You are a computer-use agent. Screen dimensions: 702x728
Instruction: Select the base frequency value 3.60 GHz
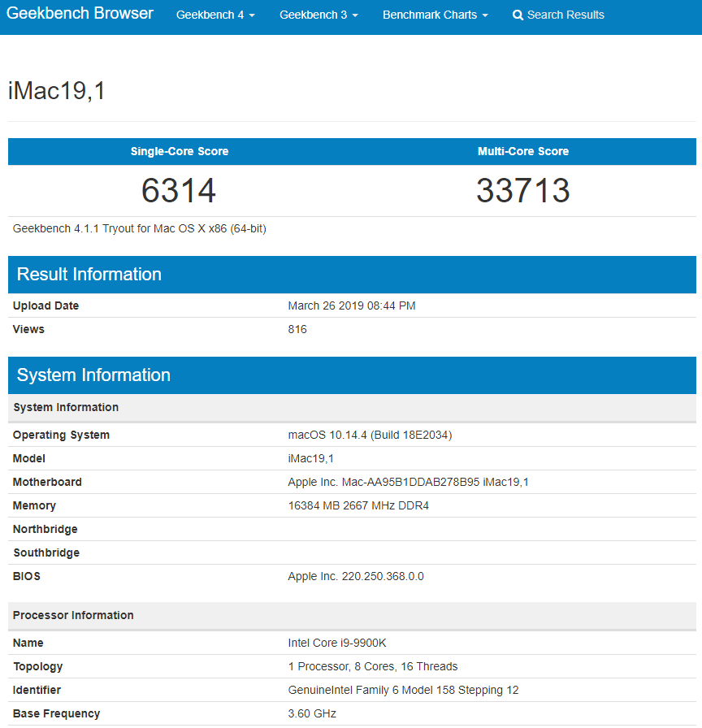point(312,714)
